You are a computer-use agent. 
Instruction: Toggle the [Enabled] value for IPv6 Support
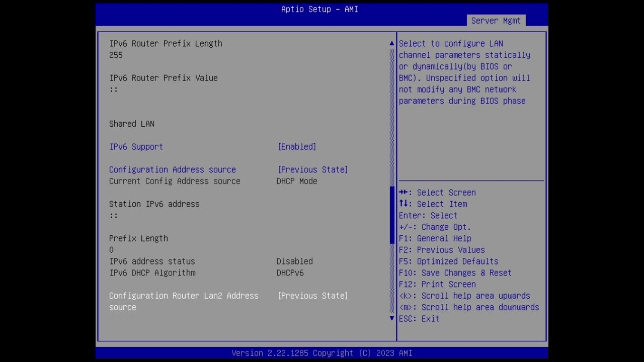click(297, 147)
